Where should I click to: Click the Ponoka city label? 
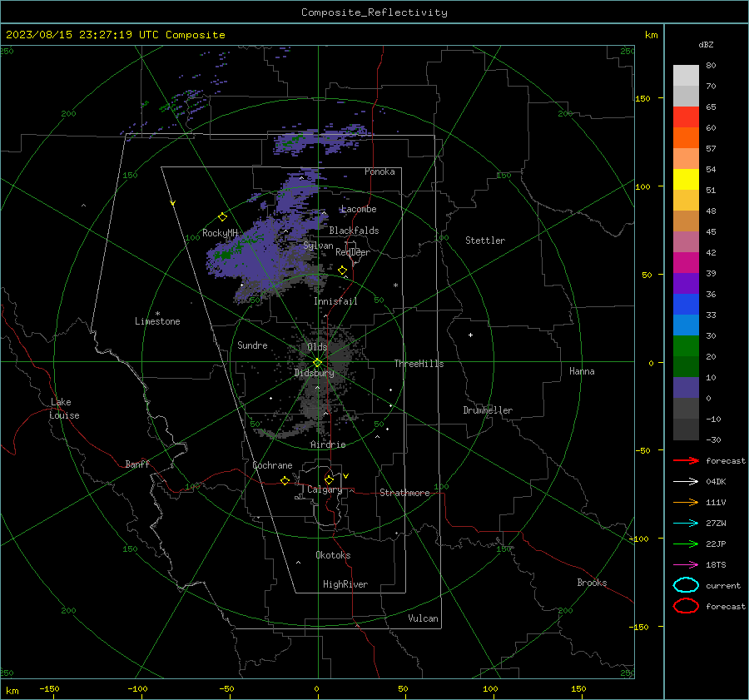[x=379, y=171]
